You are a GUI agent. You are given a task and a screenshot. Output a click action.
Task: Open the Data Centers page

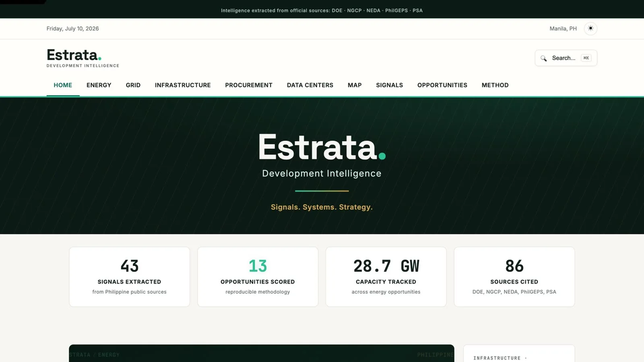(x=310, y=85)
